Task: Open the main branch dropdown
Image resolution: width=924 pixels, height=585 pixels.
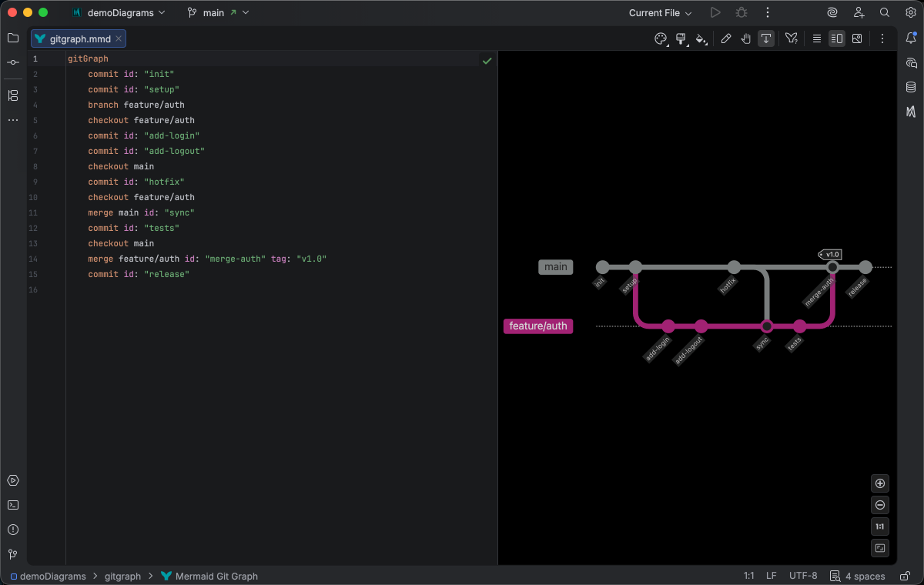Action: [219, 12]
